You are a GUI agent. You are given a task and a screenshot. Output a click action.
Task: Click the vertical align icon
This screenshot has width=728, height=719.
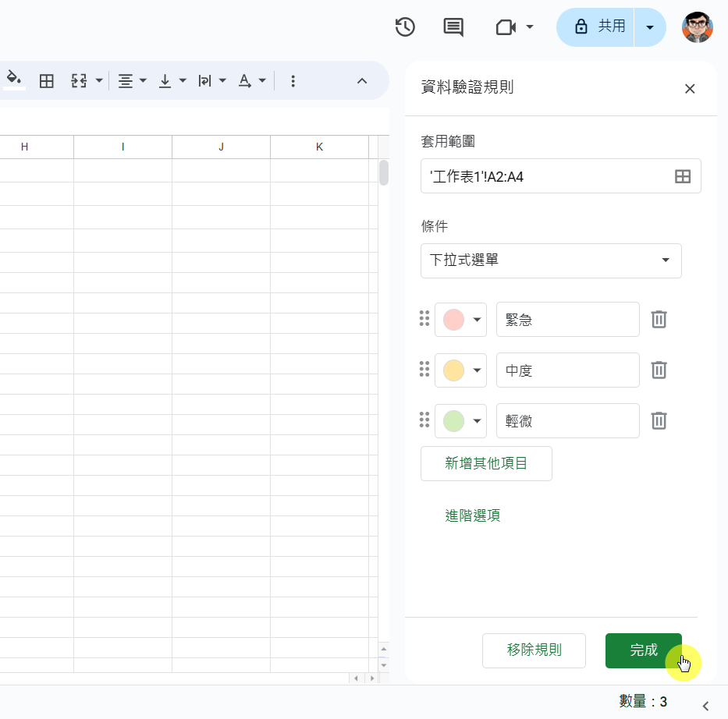coord(165,80)
